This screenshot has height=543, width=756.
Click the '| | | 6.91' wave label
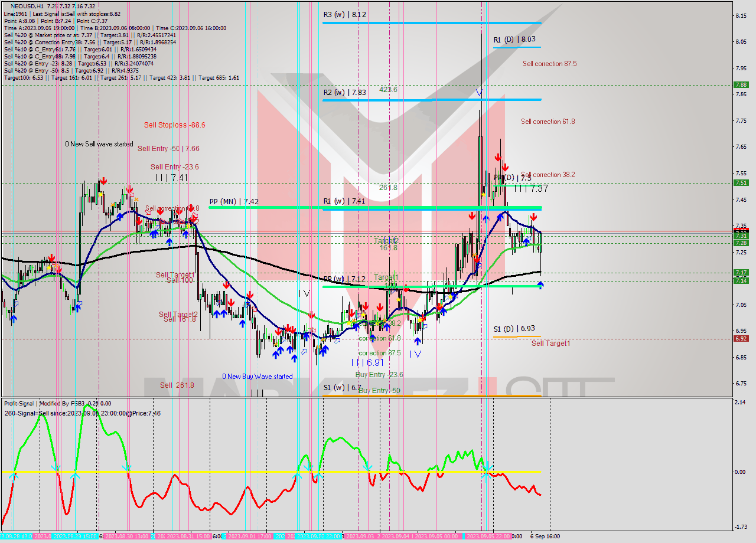367,362
